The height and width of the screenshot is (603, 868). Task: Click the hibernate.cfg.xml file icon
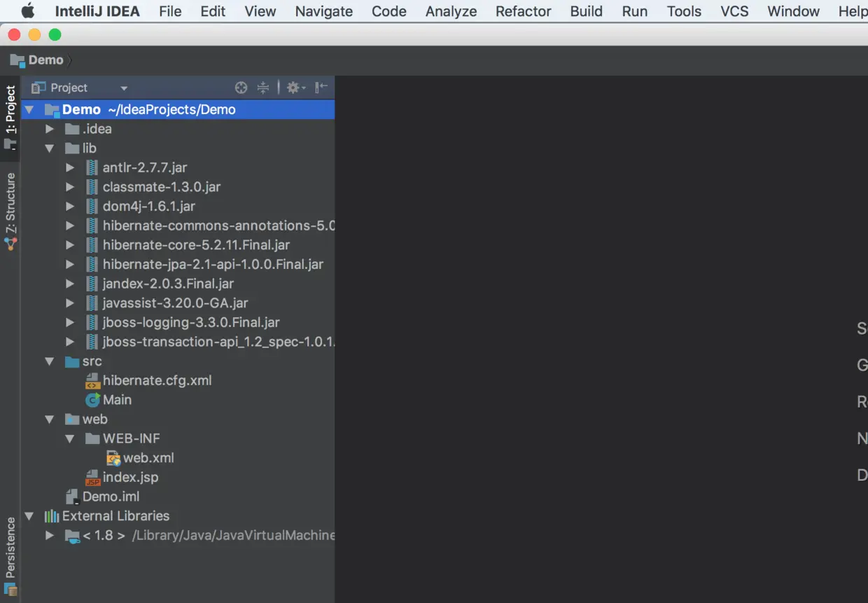(92, 380)
